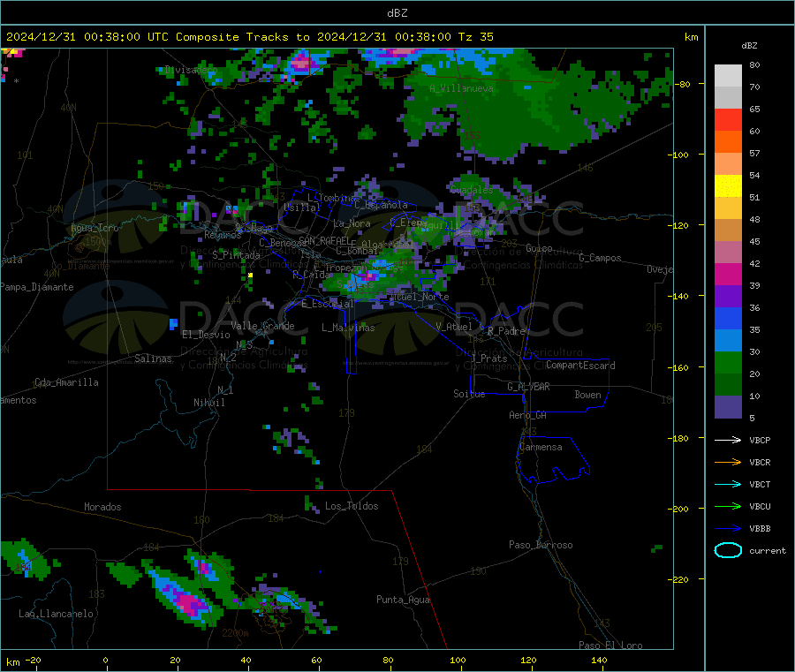Click the yellow marker pixel near S_Pintada
Viewport: 795px width, 672px height.
tap(250, 276)
